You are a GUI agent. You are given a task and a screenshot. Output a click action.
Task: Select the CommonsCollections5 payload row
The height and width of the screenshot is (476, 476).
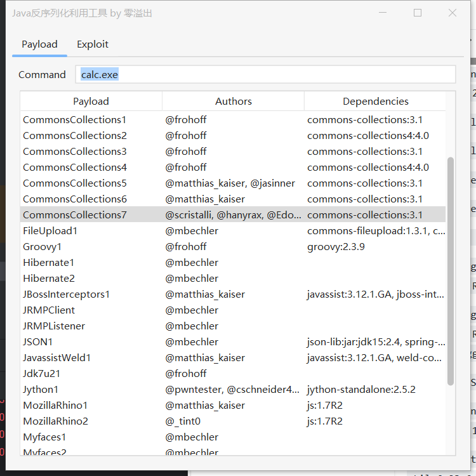(x=75, y=183)
